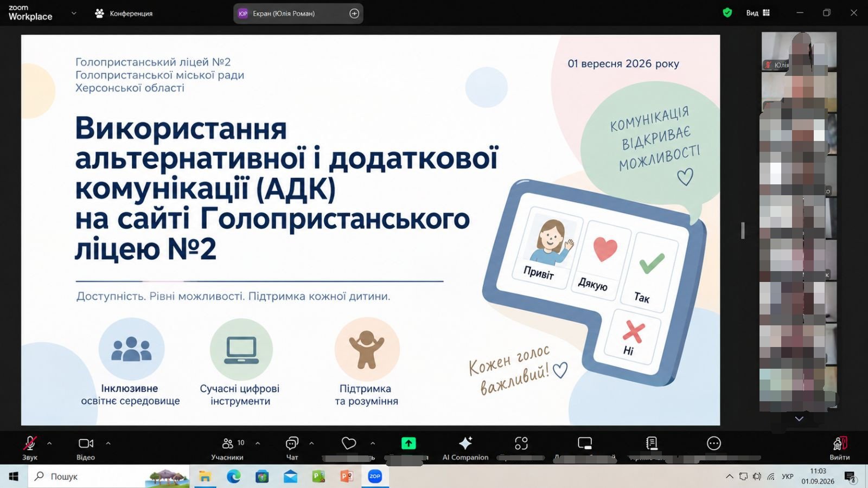Click the Пошук taskbar search field
Screen dimensions: 868x488
pyautogui.click(x=108, y=476)
